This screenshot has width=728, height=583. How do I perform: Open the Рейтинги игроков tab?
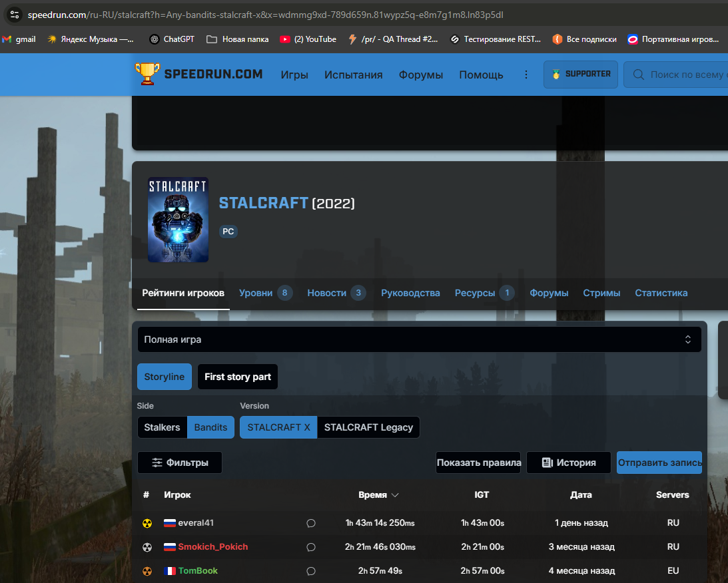click(x=183, y=293)
